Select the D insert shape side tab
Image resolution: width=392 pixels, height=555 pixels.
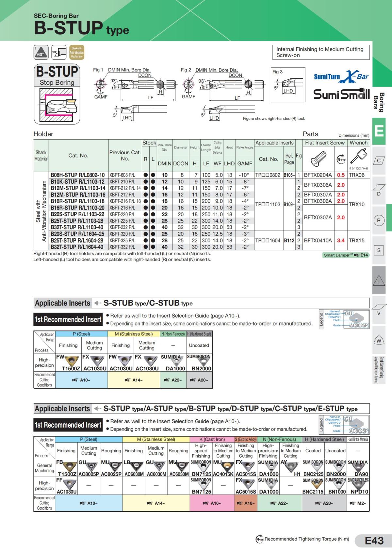379,190
